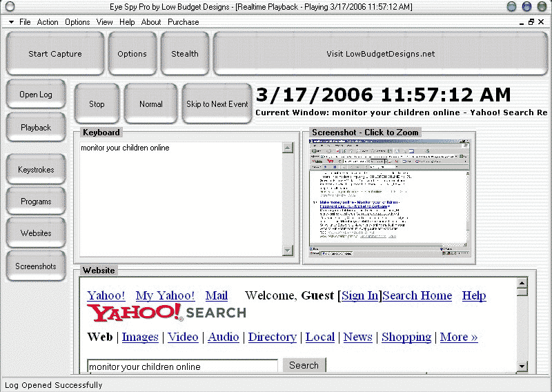Click the 3/17/2006 11:57:12 AM timestamp
The width and height of the screenshot is (552, 392).
(x=383, y=95)
